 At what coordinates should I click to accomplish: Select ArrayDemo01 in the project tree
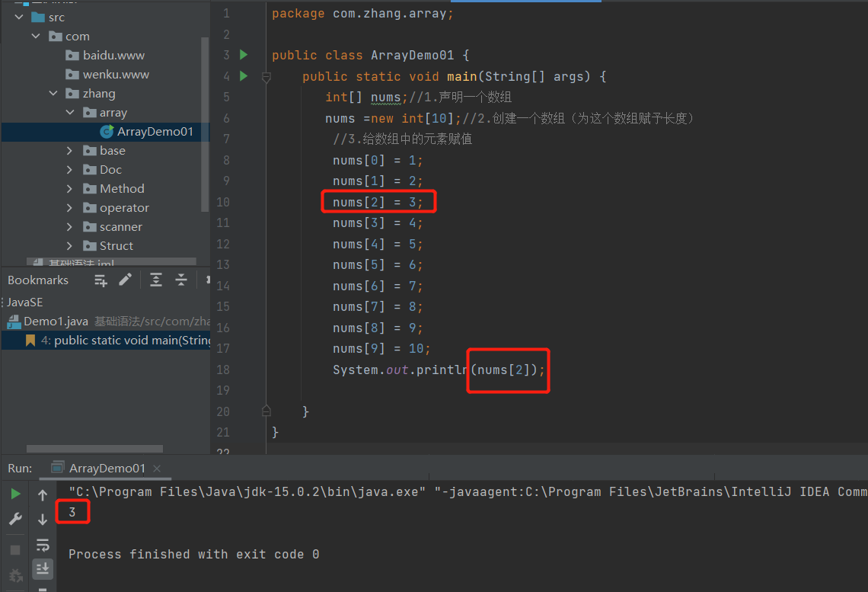click(x=105, y=131)
